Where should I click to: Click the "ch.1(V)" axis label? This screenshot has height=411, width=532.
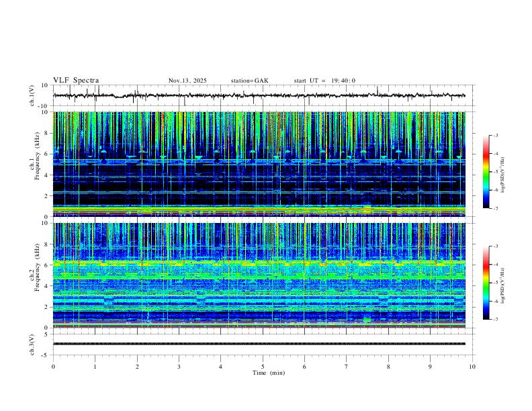tap(32, 95)
